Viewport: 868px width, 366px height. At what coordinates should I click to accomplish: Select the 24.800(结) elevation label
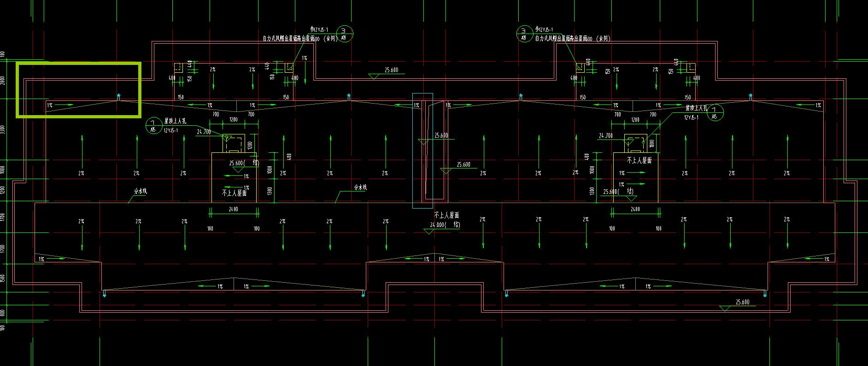coord(445,225)
